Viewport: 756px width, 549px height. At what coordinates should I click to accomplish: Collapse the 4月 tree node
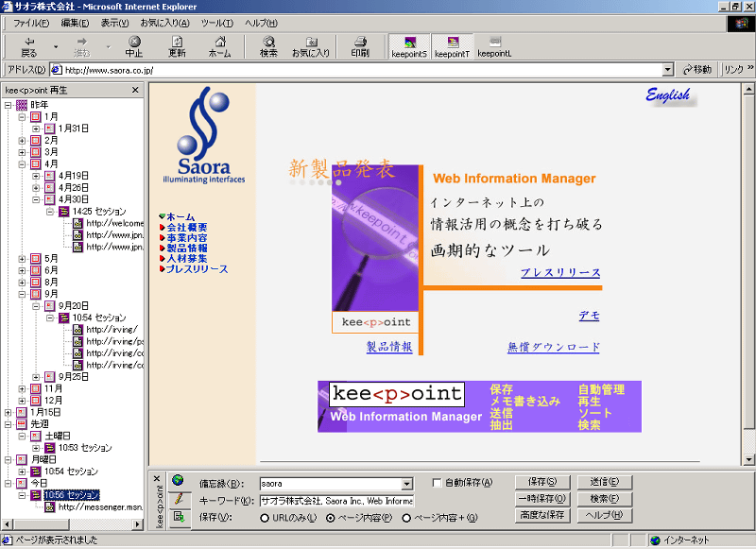(x=22, y=164)
